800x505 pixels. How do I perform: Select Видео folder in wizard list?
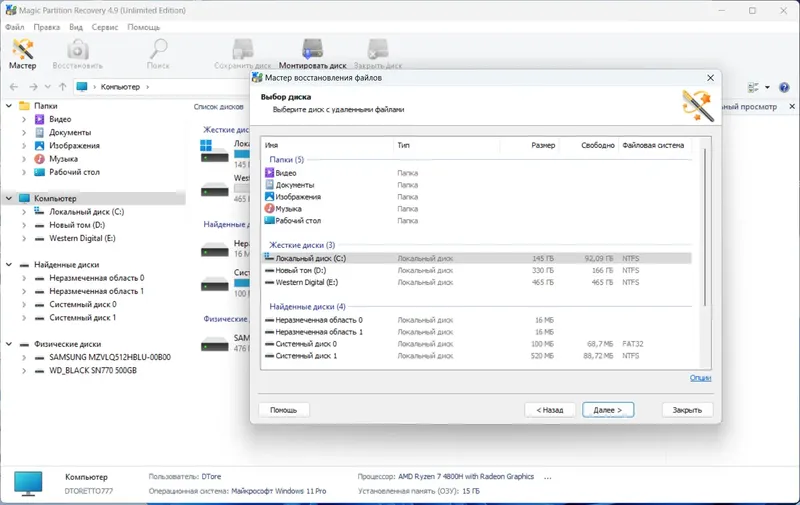pyautogui.click(x=478, y=173)
